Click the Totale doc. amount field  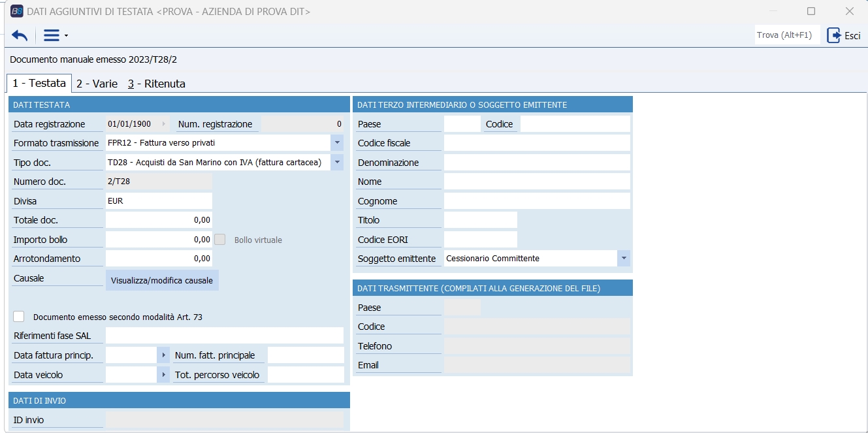point(159,220)
